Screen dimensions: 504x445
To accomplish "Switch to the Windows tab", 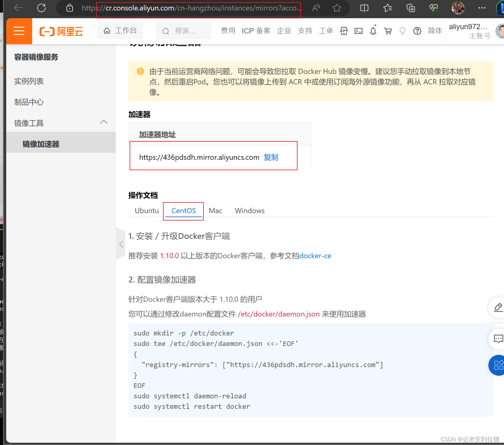I will (250, 211).
